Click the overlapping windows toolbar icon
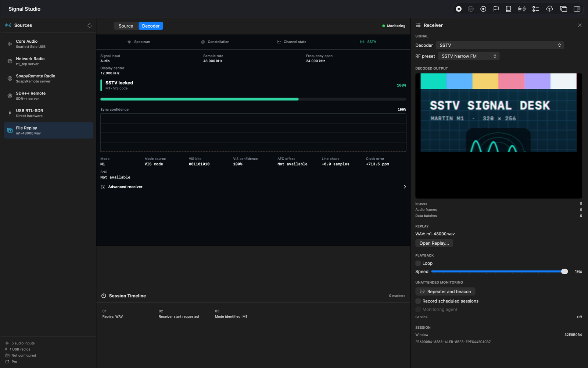This screenshot has height=368, width=588. tap(563, 9)
